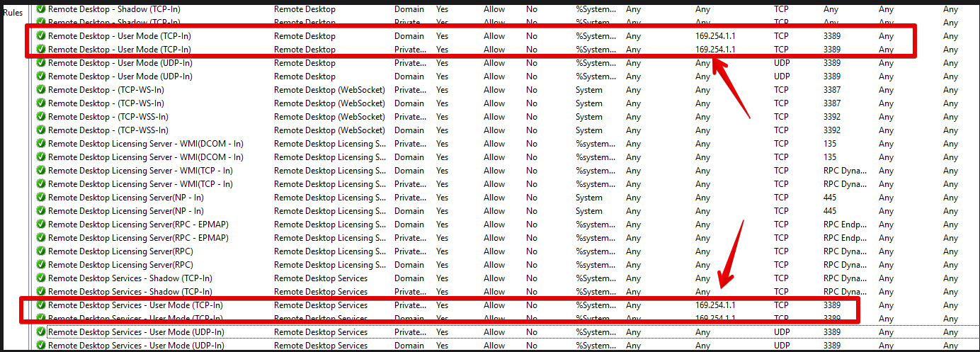Screen dimensions: 980x352
Task: Click 169.254.1.1 address in Domain Remote Desktop User Mode row
Action: click(x=715, y=36)
